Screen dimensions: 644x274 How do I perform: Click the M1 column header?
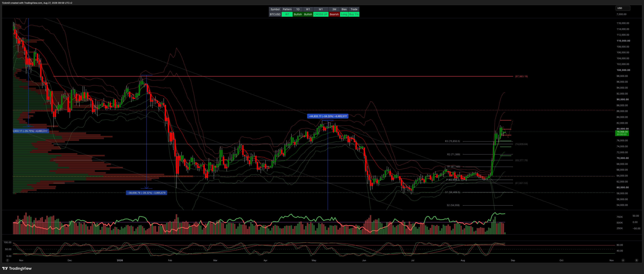[x=321, y=9]
